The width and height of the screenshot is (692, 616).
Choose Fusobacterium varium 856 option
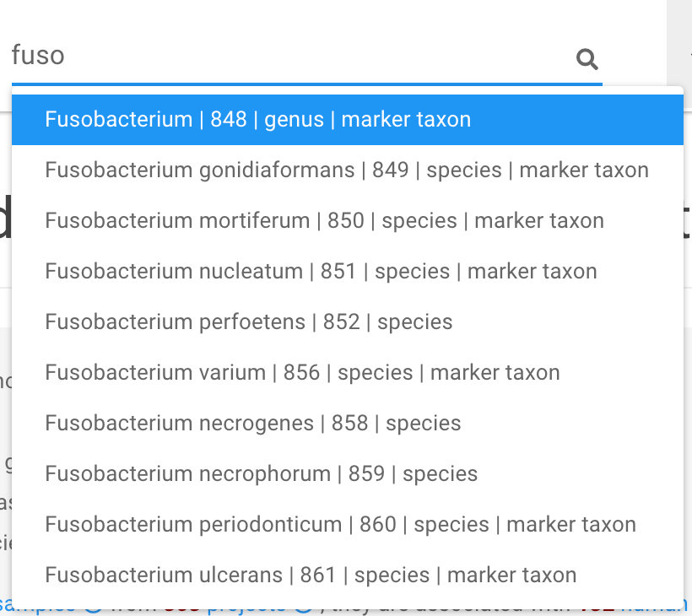point(348,373)
